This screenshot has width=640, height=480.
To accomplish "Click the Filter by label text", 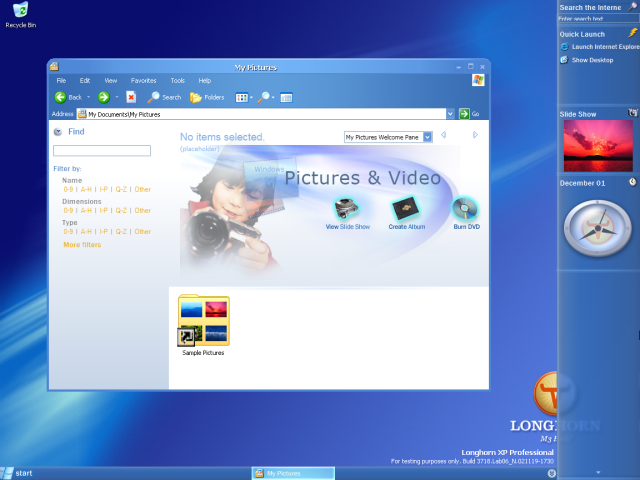I will click(67, 169).
